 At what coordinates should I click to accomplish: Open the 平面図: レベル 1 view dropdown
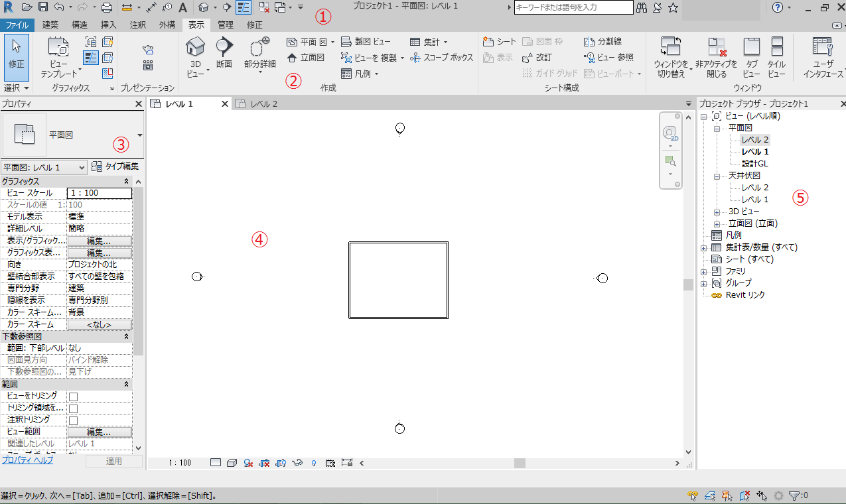(x=44, y=168)
